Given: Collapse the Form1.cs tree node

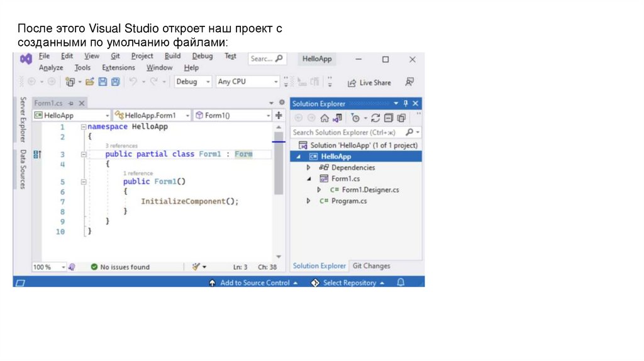Looking at the screenshot, I should [309, 179].
